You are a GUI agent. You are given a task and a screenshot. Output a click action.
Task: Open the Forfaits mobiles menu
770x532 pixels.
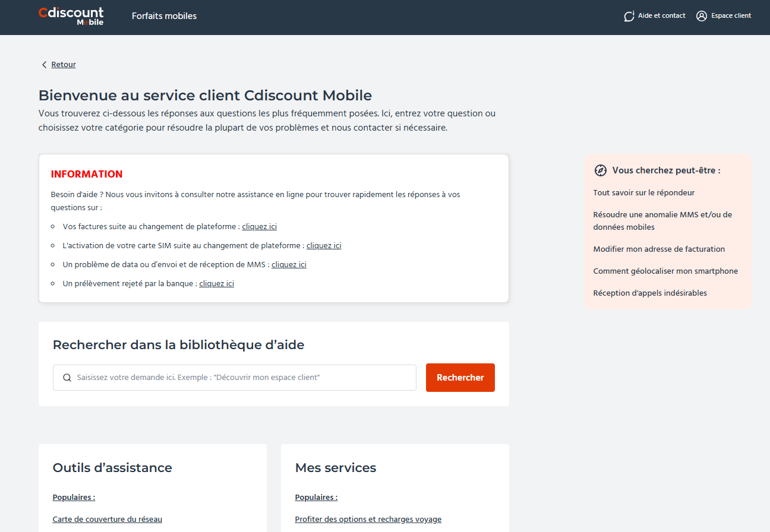click(x=164, y=16)
